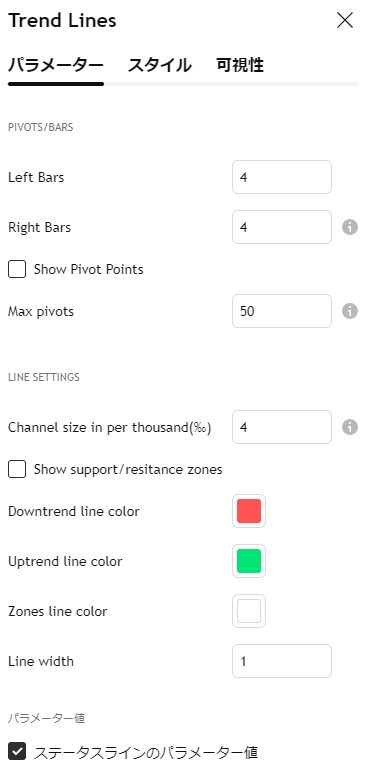Open the 可視性 tab
This screenshot has height=778, width=375.
pos(240,65)
